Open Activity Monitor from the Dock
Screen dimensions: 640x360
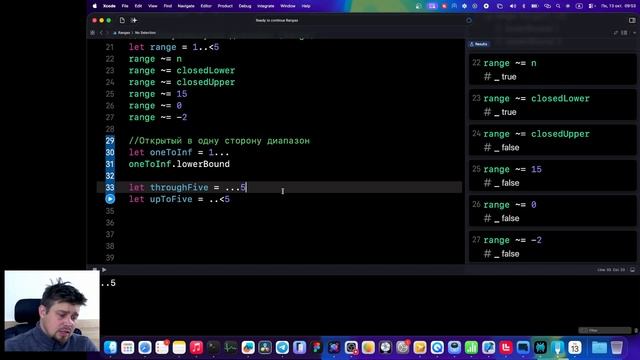231,347
